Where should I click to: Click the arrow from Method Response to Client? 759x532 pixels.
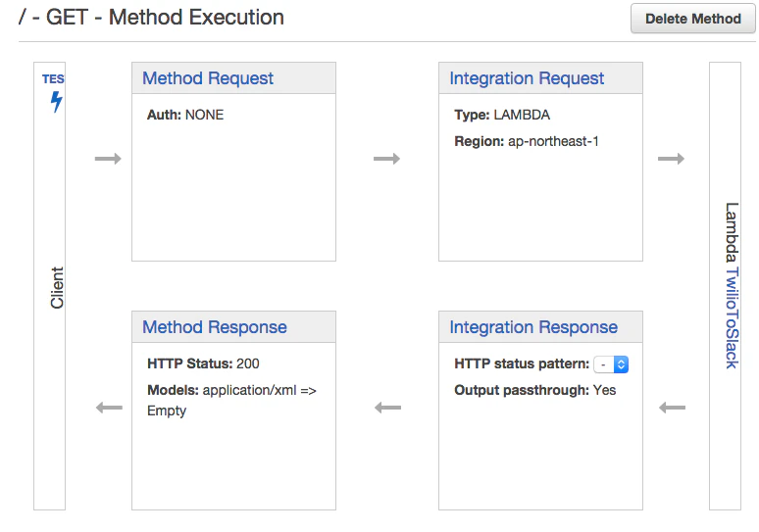109,408
